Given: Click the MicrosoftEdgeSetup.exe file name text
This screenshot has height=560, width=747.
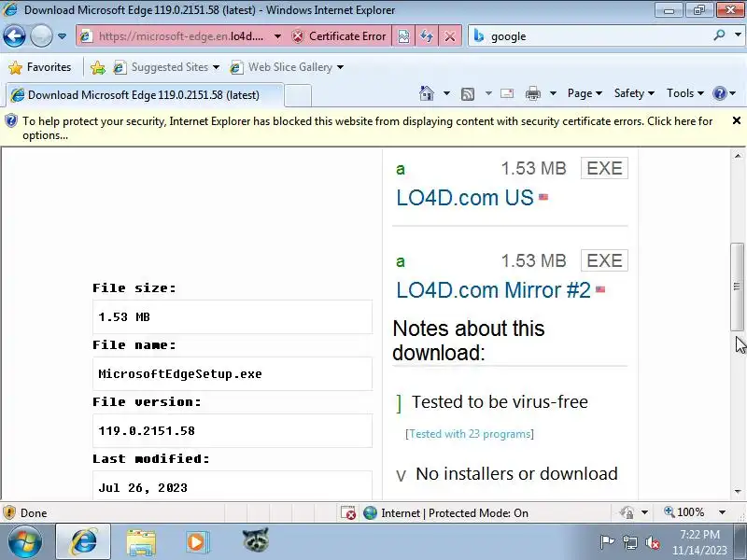Looking at the screenshot, I should (180, 374).
